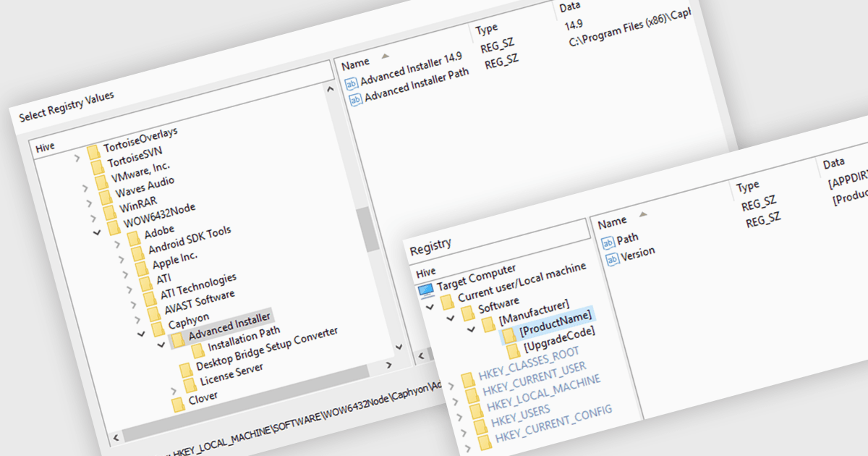
Task: Select the [ProductName] tree item
Action: coord(556,324)
